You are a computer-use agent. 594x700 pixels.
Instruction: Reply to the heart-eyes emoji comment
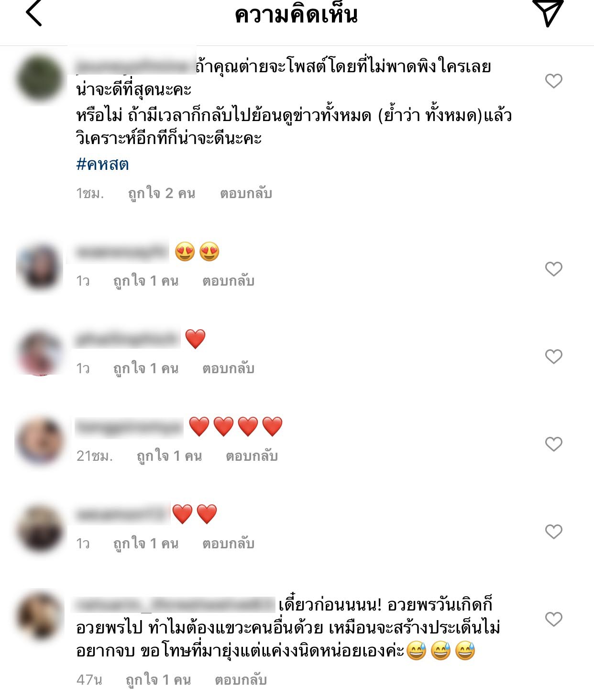coord(228,281)
